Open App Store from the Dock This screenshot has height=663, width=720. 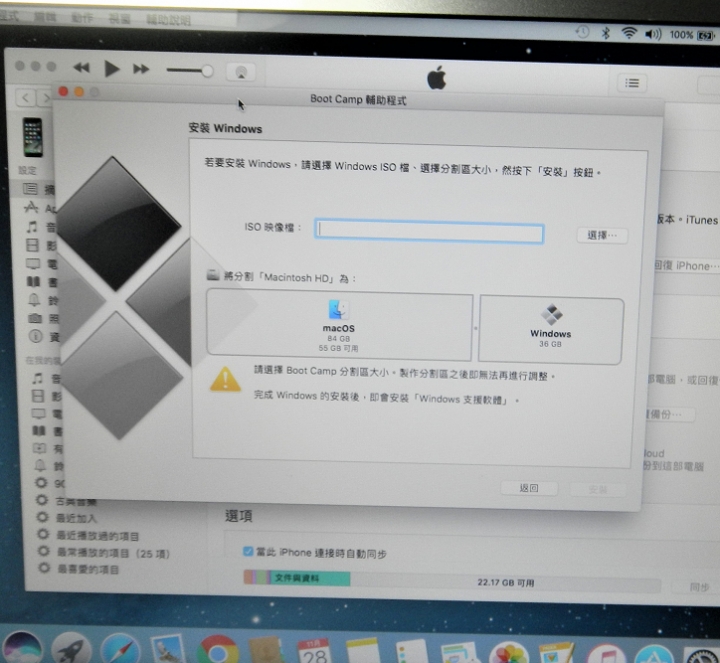[x=653, y=654]
